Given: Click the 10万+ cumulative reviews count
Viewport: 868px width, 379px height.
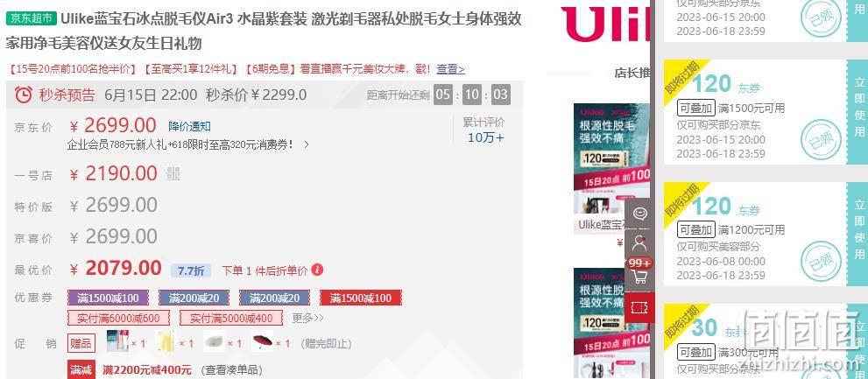Looking at the screenshot, I should point(485,137).
